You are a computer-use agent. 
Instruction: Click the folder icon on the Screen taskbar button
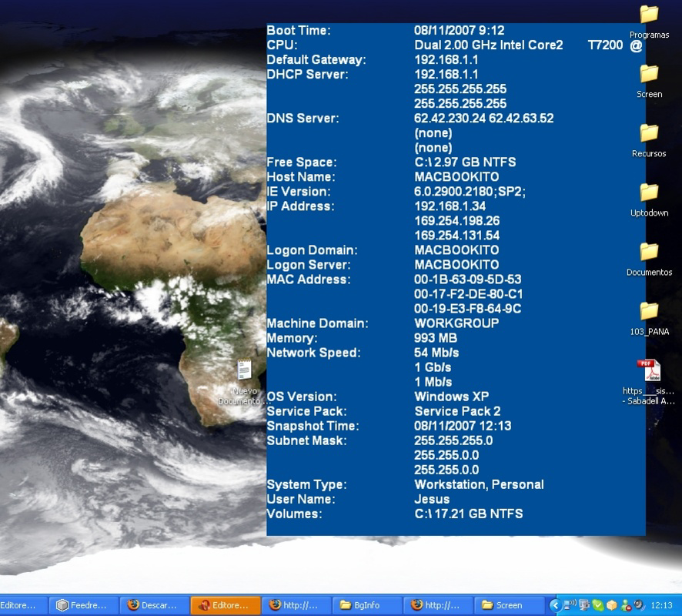tap(487, 605)
